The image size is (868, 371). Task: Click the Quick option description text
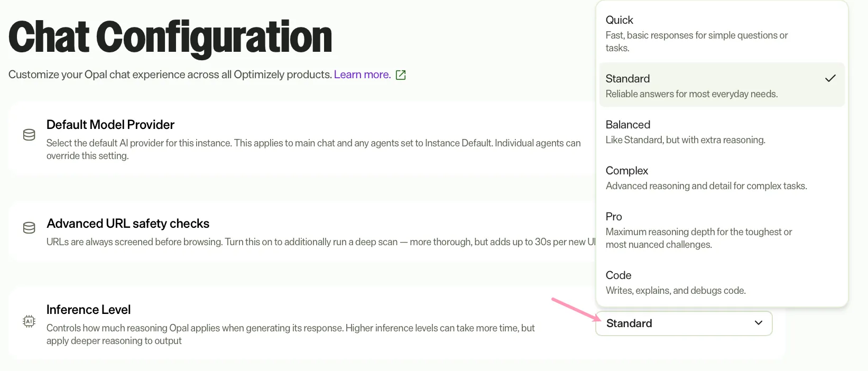click(x=697, y=42)
